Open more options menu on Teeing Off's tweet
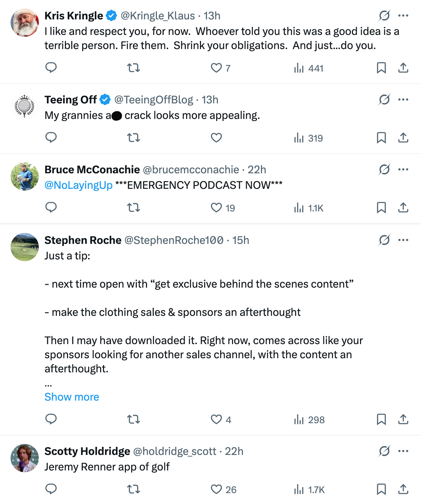The width and height of the screenshot is (421, 504). [x=403, y=100]
